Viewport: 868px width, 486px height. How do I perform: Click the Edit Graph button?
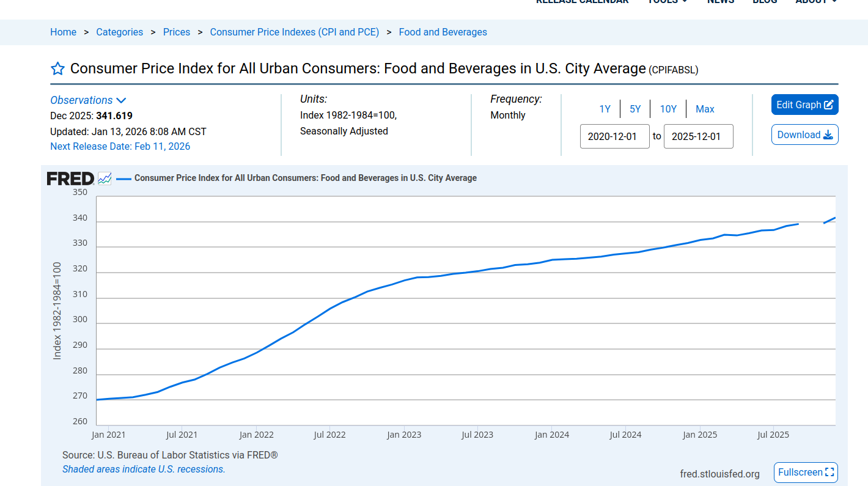pos(805,105)
